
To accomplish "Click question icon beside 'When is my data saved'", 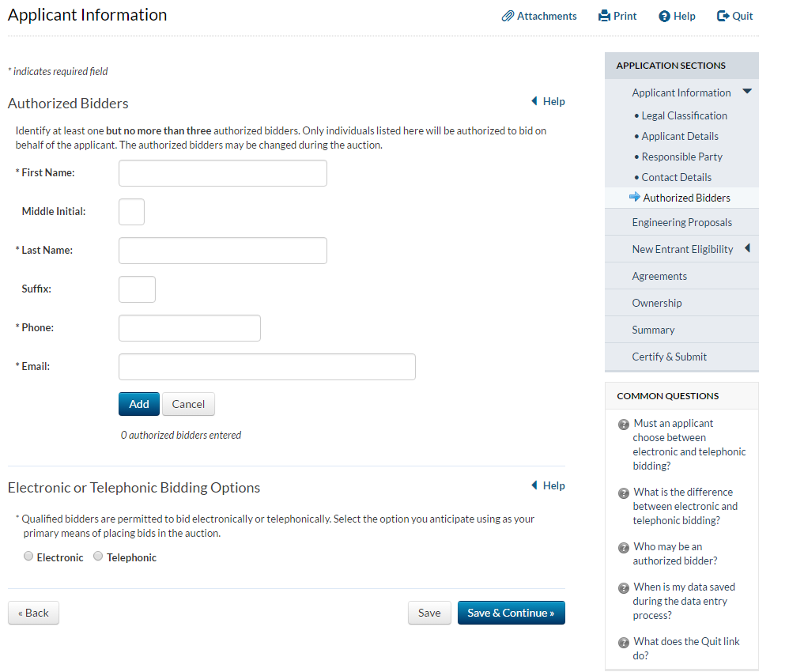I will click(624, 588).
